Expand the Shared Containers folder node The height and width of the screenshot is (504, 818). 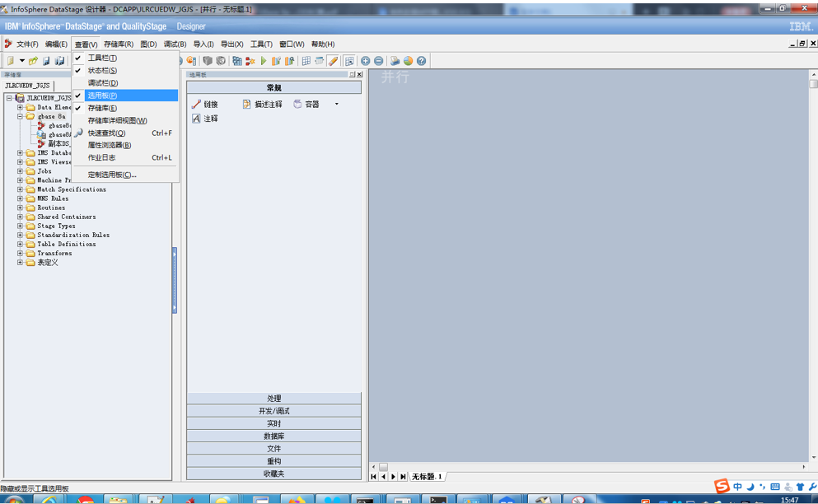click(x=20, y=217)
